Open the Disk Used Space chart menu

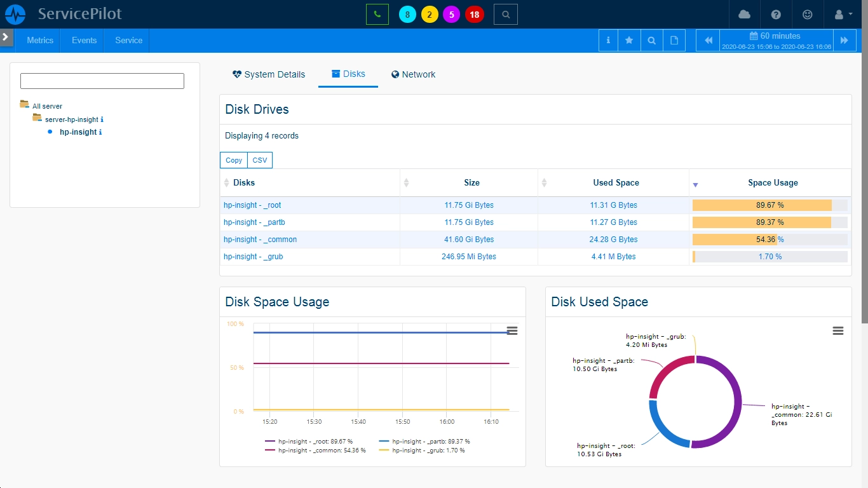click(x=838, y=330)
